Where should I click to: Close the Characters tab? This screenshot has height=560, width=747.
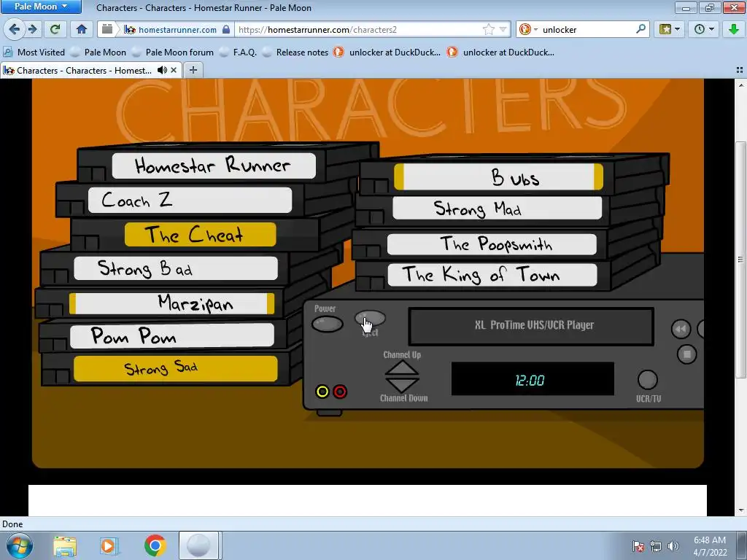pos(174,70)
